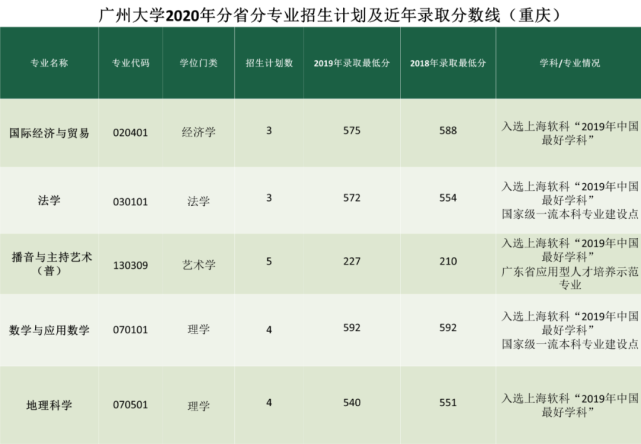Select the 2019 score 575
This screenshot has width=641, height=444.
(352, 130)
